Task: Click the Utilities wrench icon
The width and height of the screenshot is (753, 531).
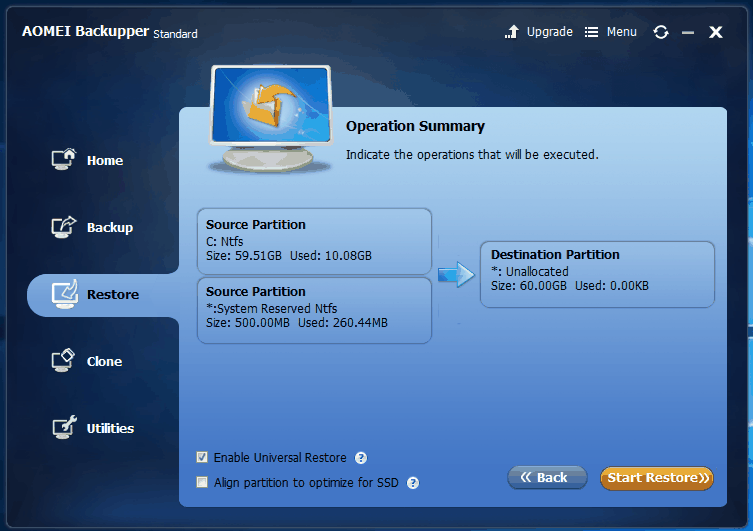Action: point(64,427)
